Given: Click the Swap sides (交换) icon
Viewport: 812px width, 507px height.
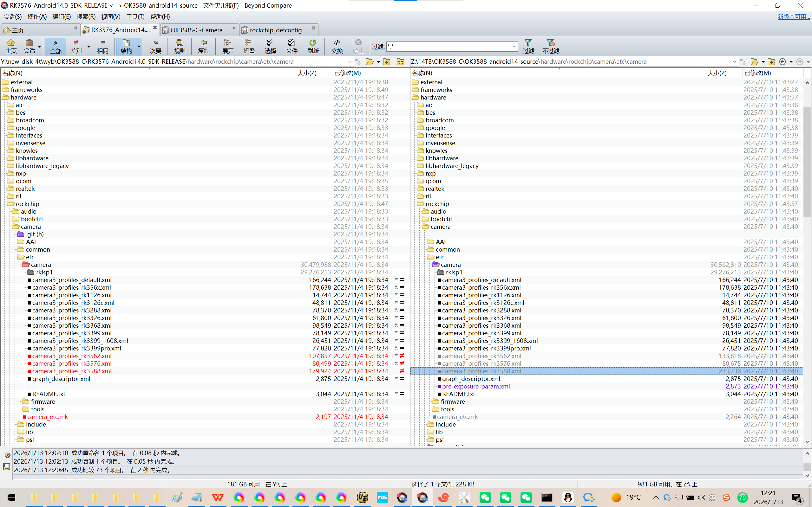Looking at the screenshot, I should tap(337, 46).
